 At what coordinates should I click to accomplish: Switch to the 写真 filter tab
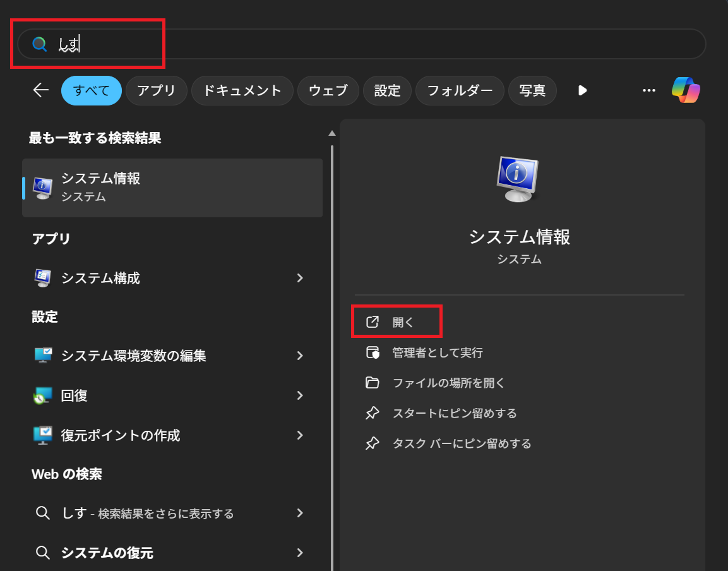click(x=532, y=90)
